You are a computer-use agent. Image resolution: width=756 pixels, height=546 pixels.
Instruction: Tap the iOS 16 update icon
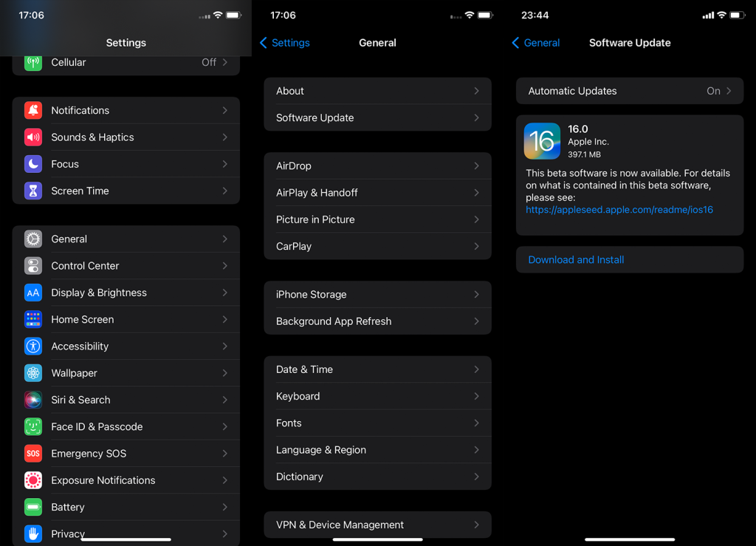point(542,141)
